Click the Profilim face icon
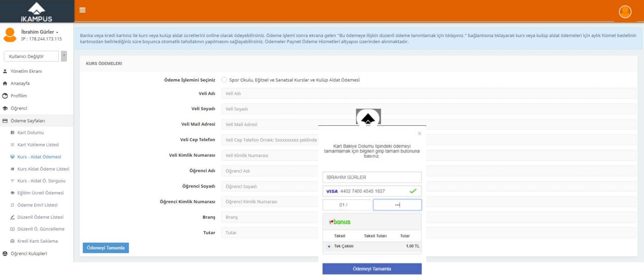Image resolution: width=644 pixels, height=277 pixels. click(5, 96)
